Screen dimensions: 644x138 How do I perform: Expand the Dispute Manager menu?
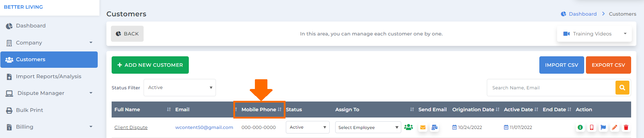[x=49, y=93]
